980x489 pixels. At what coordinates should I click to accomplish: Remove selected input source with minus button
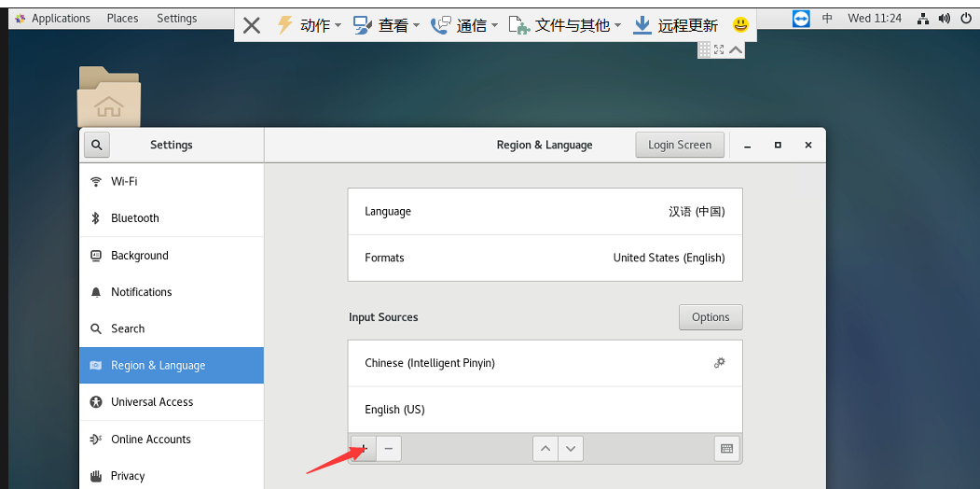pos(389,448)
